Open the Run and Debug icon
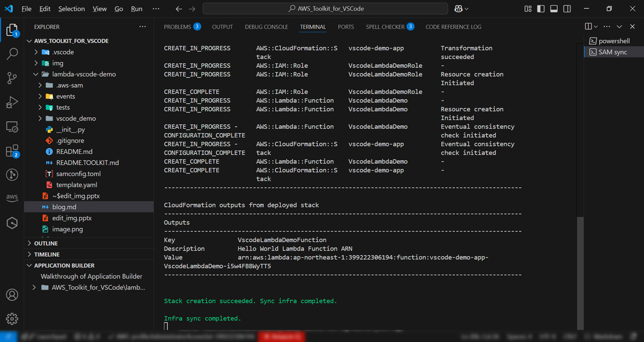 (x=12, y=102)
